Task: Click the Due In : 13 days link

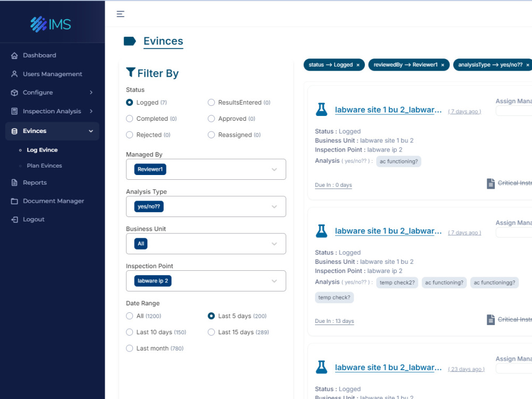Action: (334, 321)
